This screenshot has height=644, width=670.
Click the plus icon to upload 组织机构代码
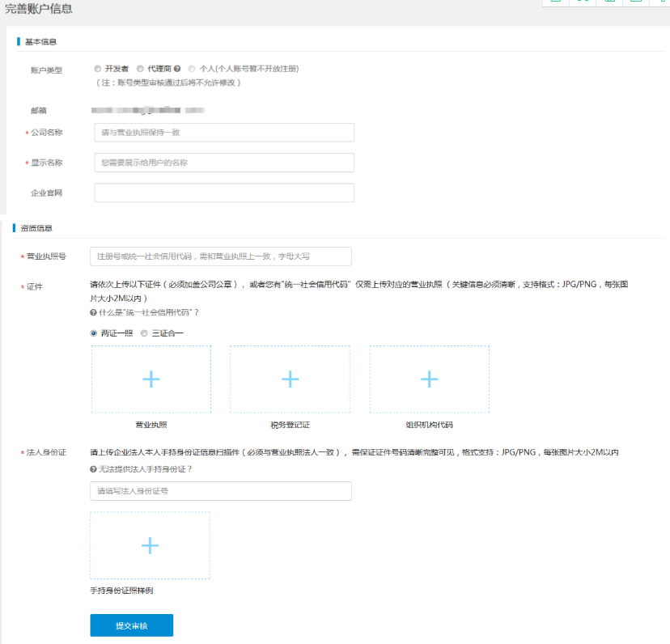429,379
